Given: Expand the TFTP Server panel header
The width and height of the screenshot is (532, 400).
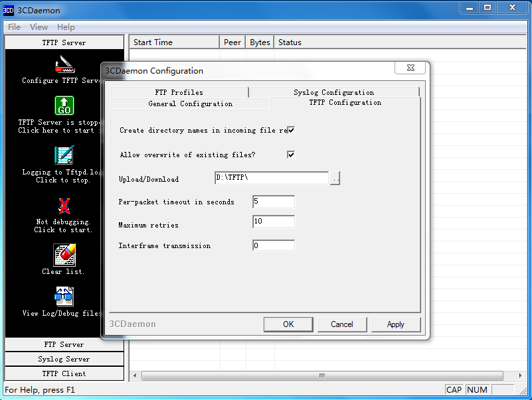Looking at the screenshot, I should (64, 42).
